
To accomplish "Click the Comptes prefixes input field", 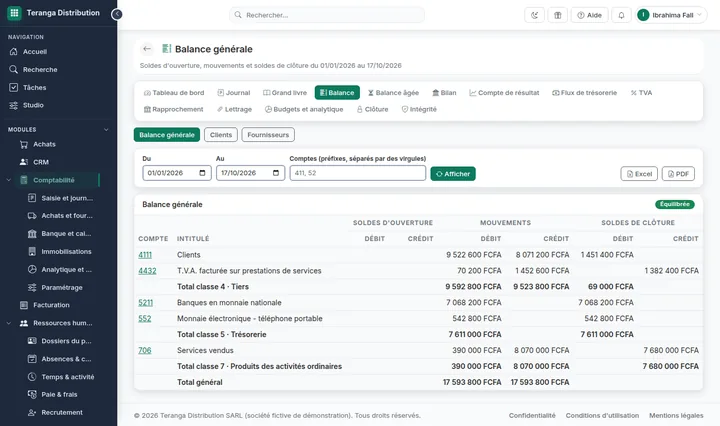I will [358, 173].
